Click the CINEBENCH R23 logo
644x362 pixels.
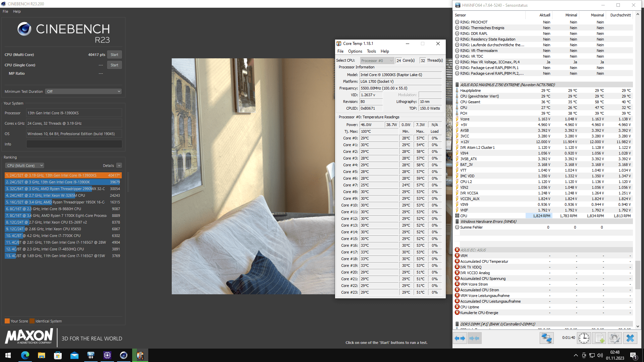pos(63,33)
